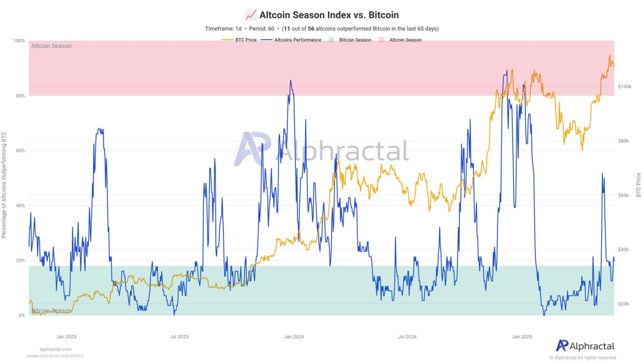This screenshot has height=362, width=644.
Task: Click the Altcoin Season Index vs. Bitcoin title
Action: [x=329, y=15]
